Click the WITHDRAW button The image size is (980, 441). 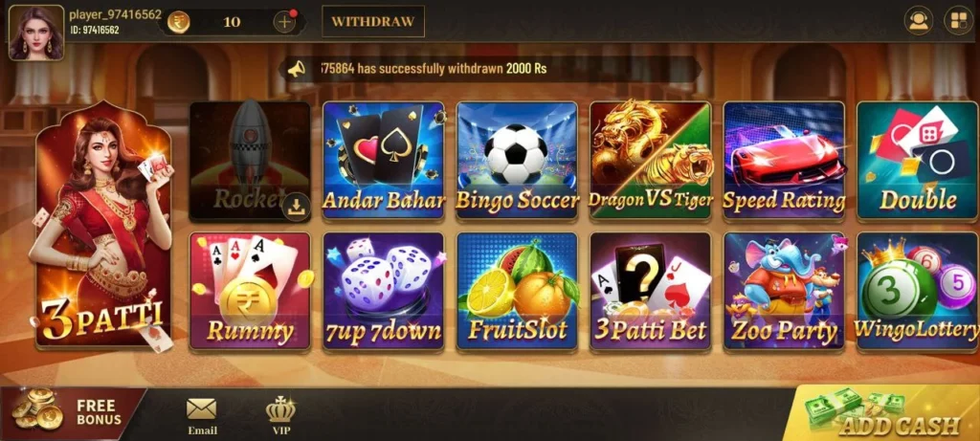(x=373, y=21)
